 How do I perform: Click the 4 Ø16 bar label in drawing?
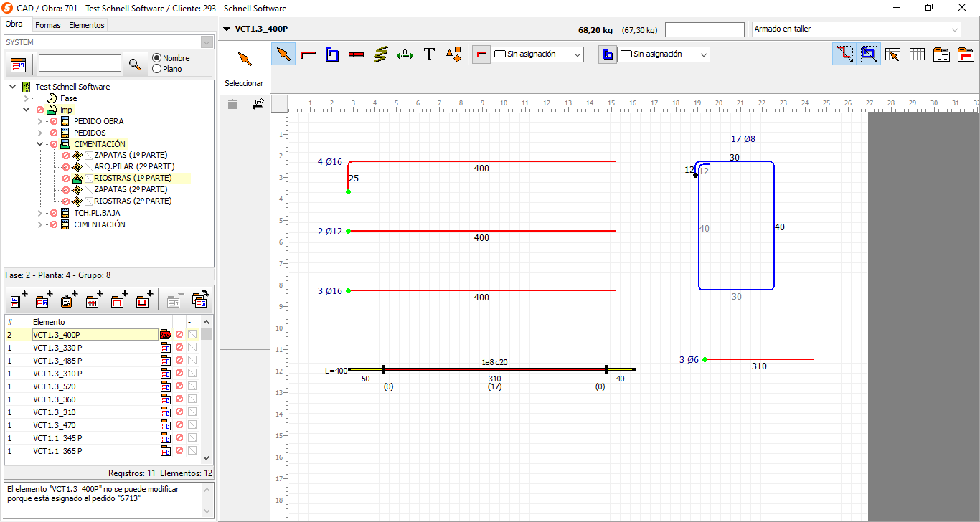[x=330, y=162]
